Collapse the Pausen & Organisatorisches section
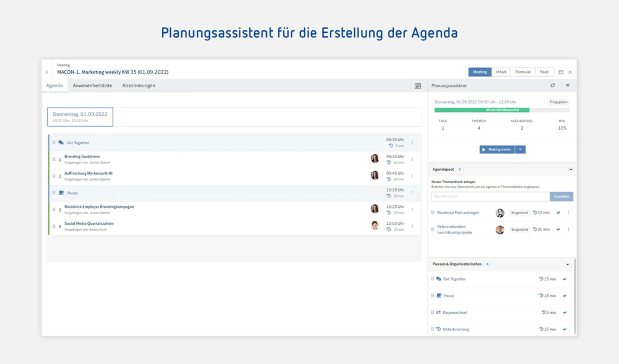The width and height of the screenshot is (619, 364). coord(568,264)
